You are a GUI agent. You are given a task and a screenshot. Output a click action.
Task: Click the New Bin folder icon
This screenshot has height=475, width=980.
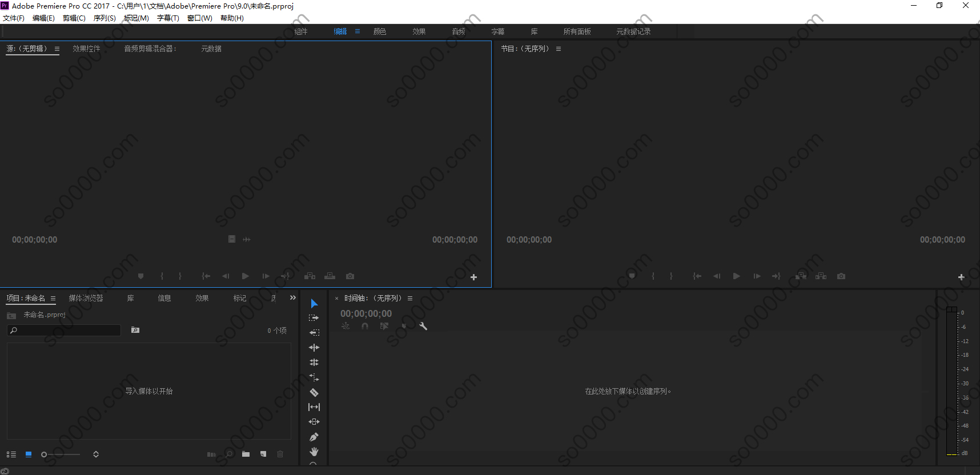[x=246, y=454]
